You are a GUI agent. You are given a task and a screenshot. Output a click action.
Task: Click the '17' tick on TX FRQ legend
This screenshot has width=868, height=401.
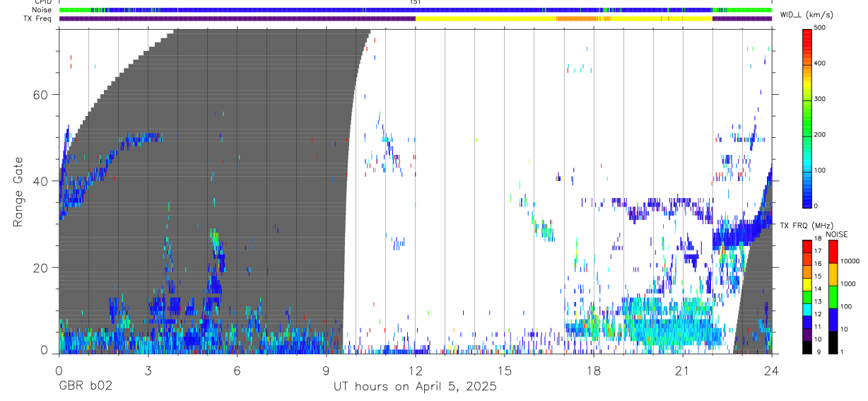[x=818, y=251]
